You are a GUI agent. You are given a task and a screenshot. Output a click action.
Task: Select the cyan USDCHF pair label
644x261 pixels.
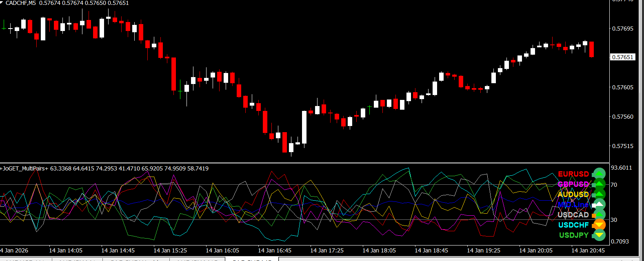click(x=573, y=225)
